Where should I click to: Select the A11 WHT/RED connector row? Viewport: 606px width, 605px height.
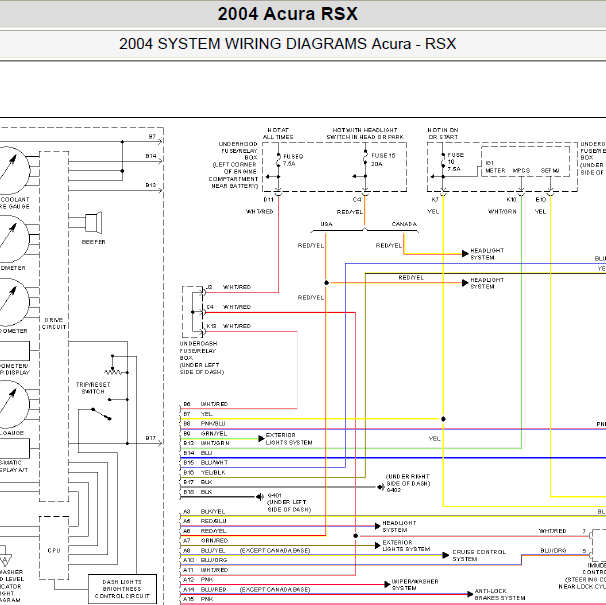click(x=206, y=570)
